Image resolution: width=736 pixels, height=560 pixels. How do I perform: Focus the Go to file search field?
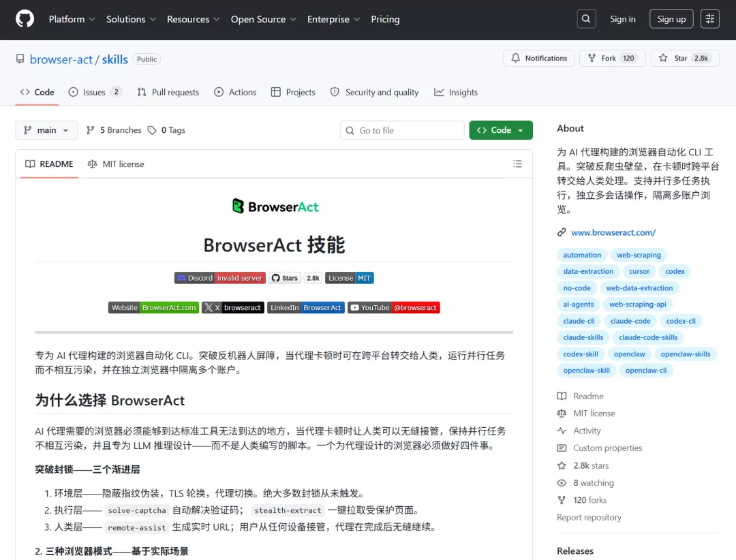click(x=402, y=130)
